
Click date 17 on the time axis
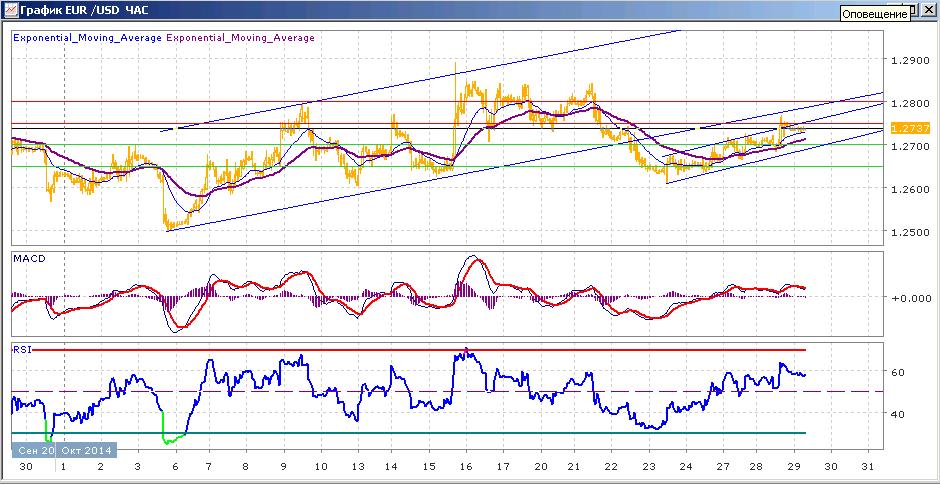pyautogui.click(x=502, y=466)
